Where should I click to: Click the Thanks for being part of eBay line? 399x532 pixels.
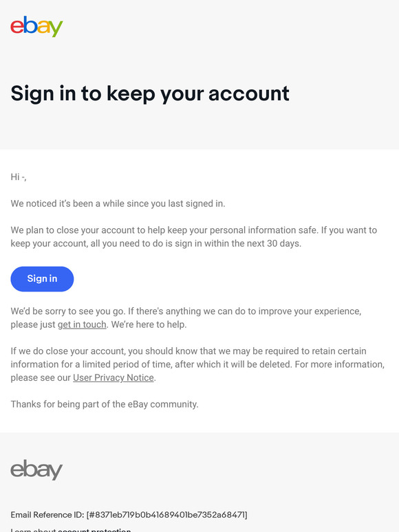click(105, 404)
